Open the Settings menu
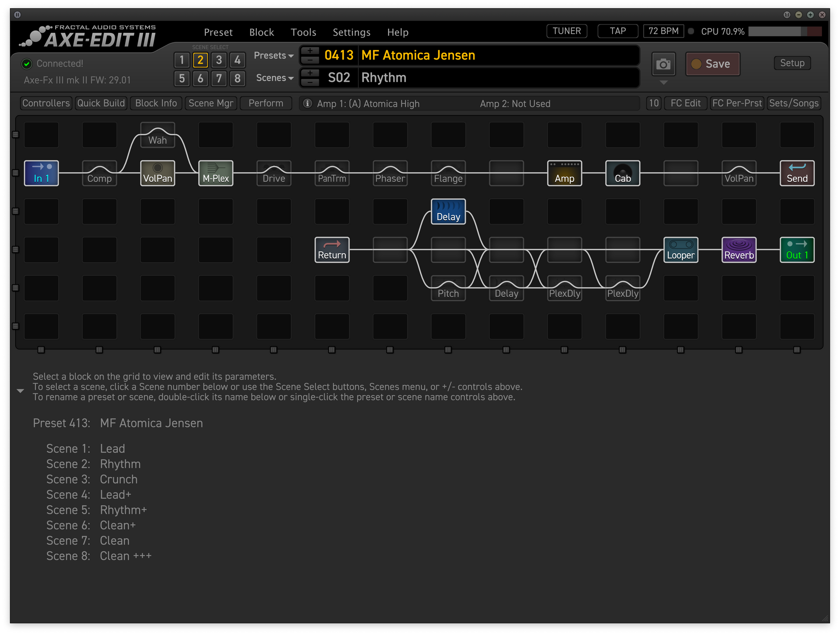 point(351,32)
